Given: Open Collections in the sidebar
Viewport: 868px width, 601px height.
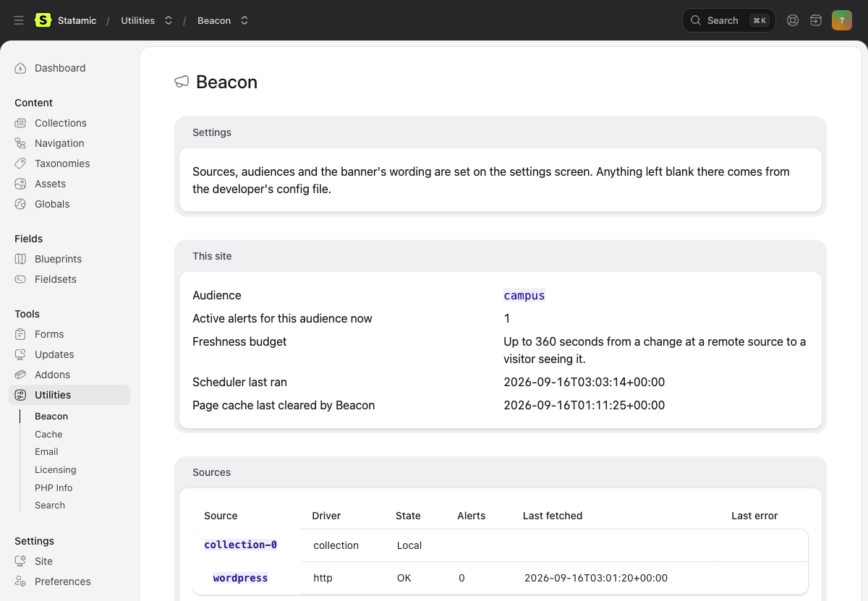Looking at the screenshot, I should (x=61, y=123).
